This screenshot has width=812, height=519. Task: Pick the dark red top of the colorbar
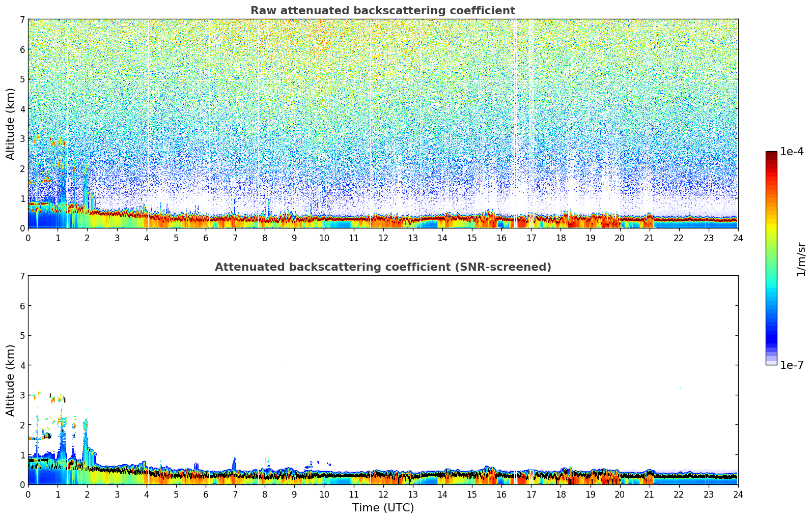coord(771,154)
